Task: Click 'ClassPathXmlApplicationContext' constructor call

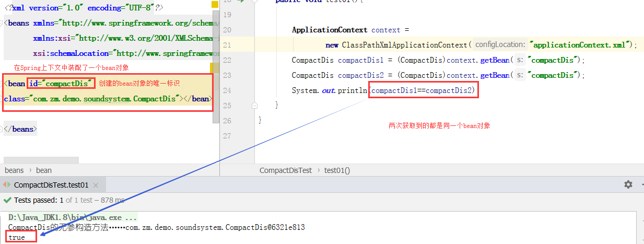Action: click(x=404, y=45)
